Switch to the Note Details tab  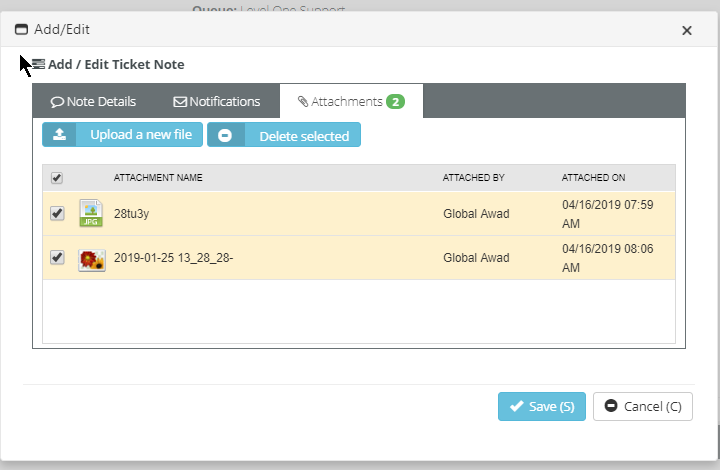[93, 102]
